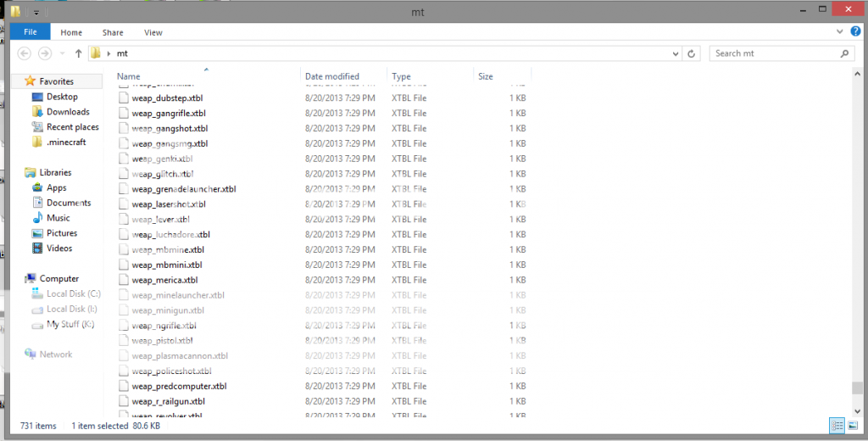This screenshot has height=441, width=868.
Task: Select the weap_dubstep.xtbl file icon
Action: [x=124, y=98]
